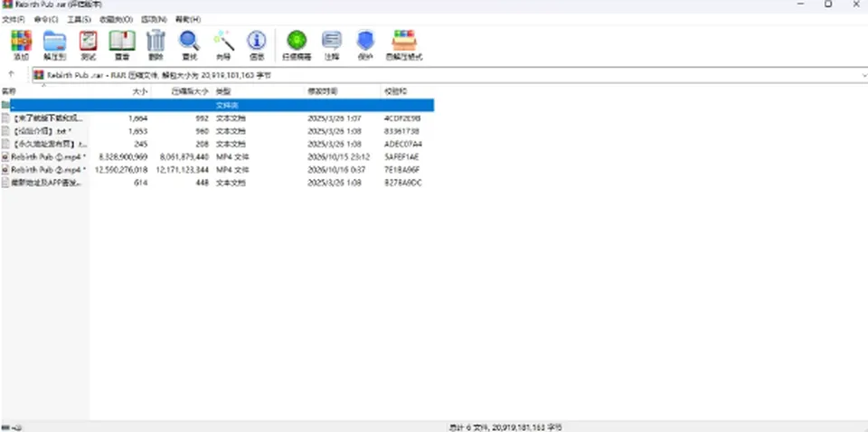Click the date 2025/3/26 1:07

point(335,118)
